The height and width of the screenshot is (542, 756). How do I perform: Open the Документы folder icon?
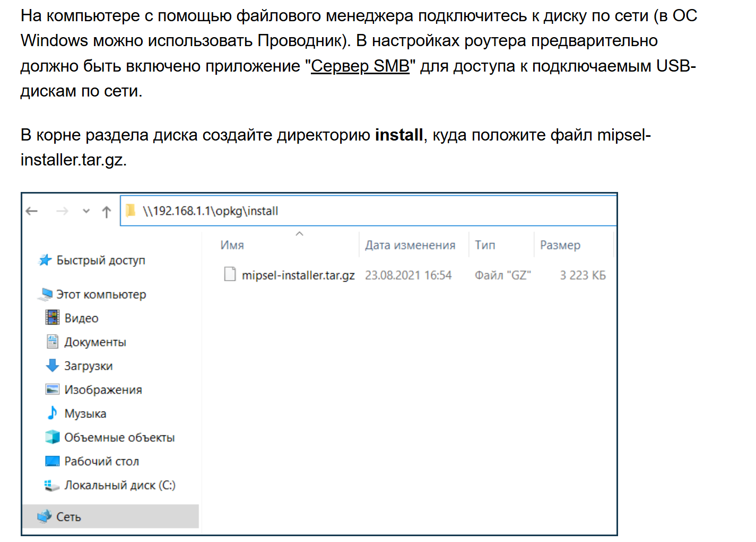tap(53, 342)
